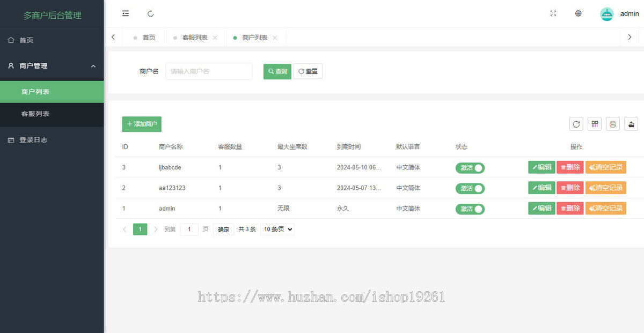Click the 共 3 条 total count
This screenshot has height=333, width=644.
click(247, 229)
